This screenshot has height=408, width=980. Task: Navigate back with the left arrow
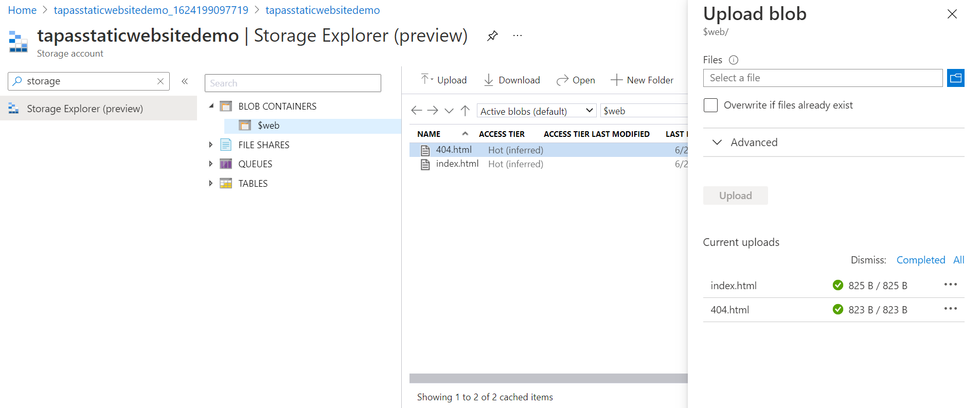(416, 111)
